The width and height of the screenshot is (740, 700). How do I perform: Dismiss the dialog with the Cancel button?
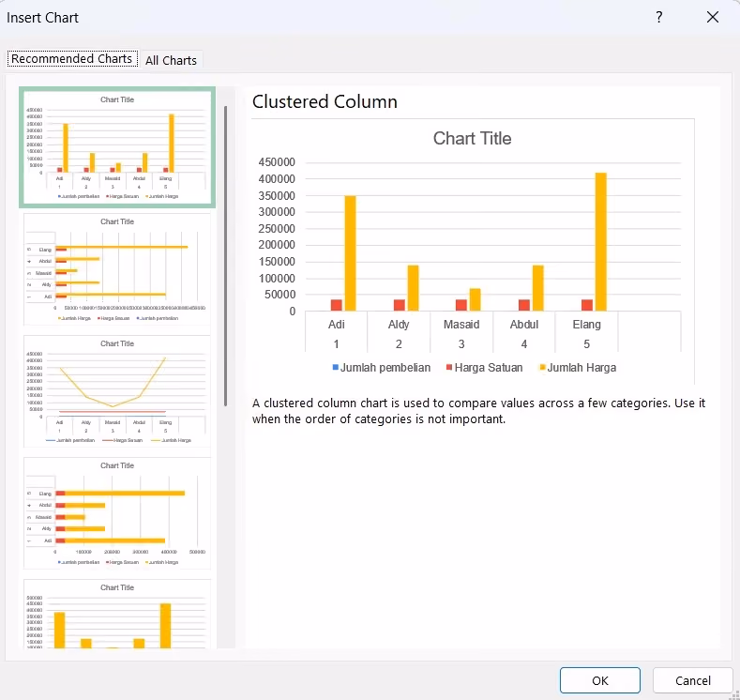coord(692,680)
